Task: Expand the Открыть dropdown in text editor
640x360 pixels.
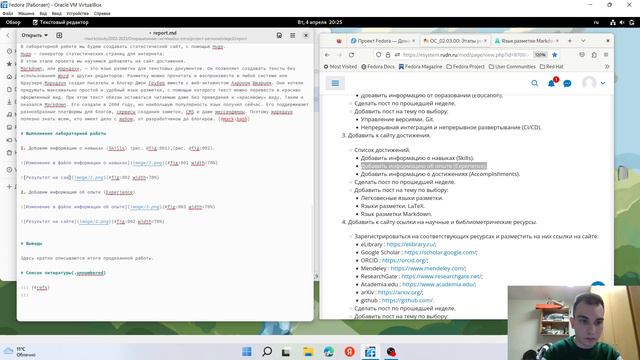Action: [34, 36]
